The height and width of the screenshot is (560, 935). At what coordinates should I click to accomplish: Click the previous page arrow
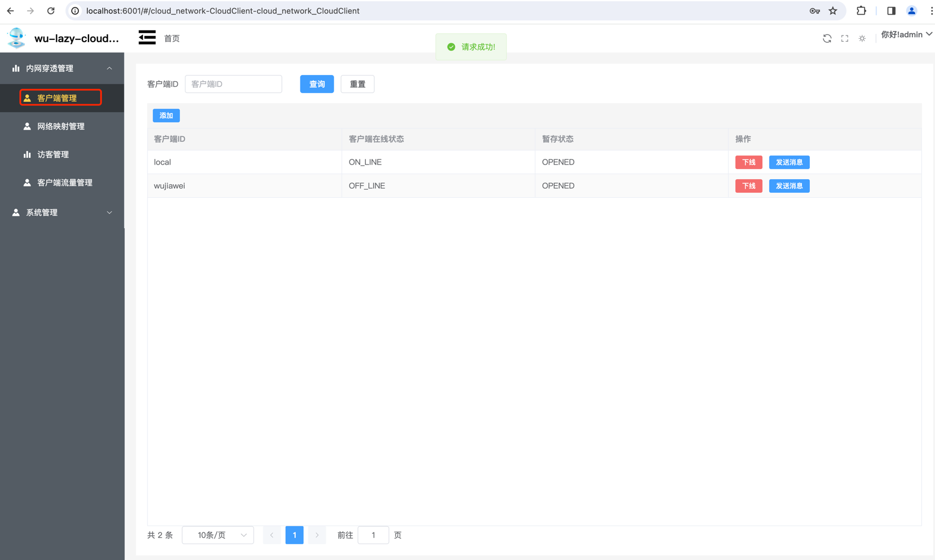(x=272, y=535)
